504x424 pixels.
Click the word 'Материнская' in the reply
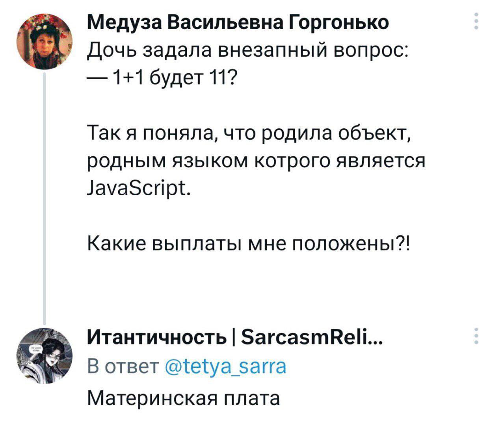151,398
